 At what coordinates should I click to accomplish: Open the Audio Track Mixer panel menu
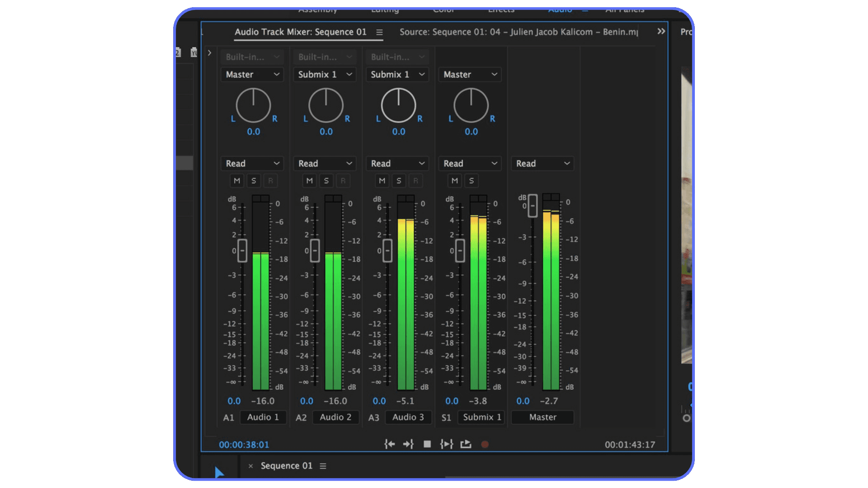[x=379, y=32]
